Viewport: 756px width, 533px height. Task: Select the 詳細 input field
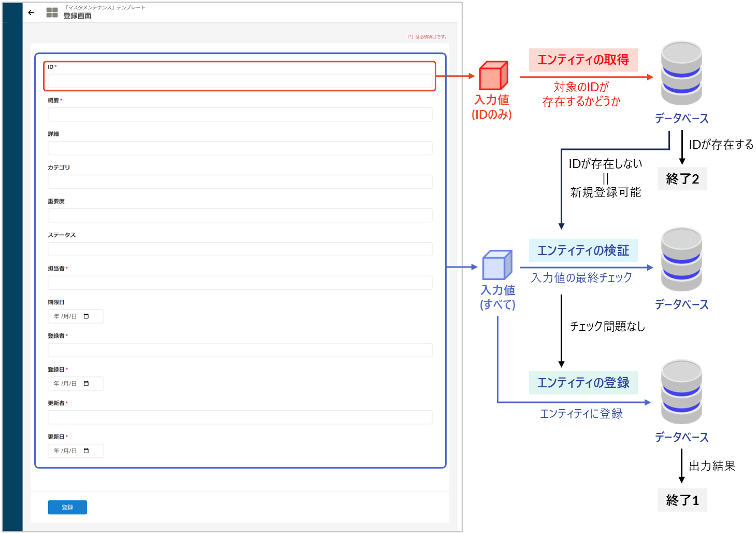coord(240,148)
